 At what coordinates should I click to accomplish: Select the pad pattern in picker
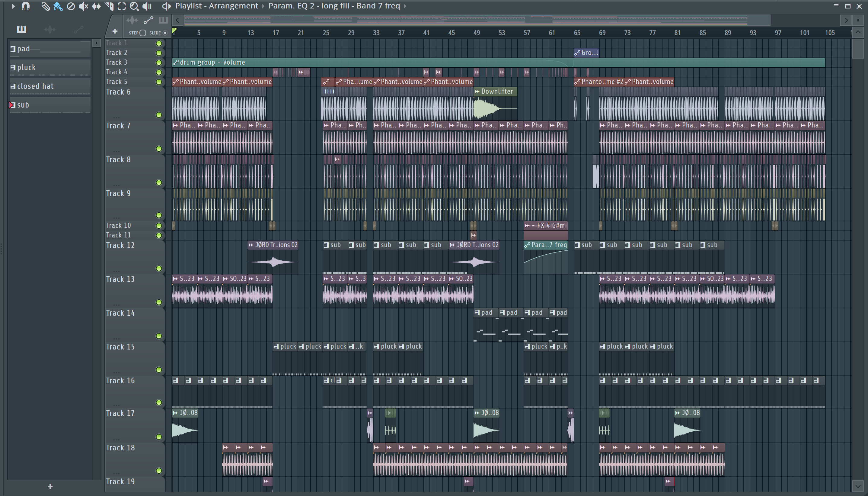click(50, 49)
